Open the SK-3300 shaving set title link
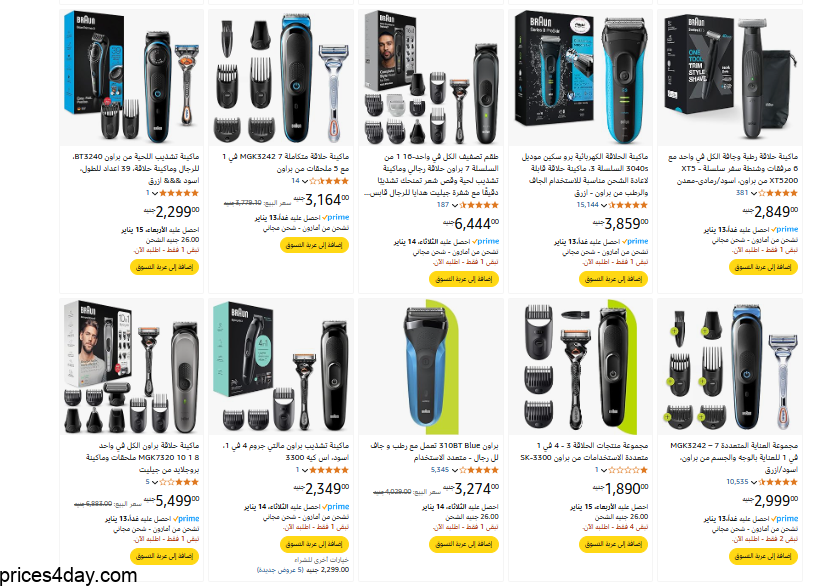830x586 pixels. click(x=584, y=452)
